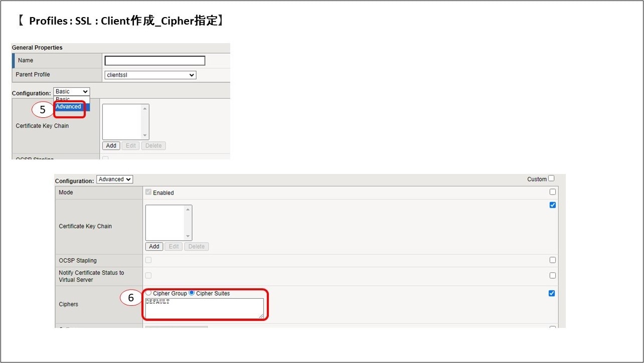This screenshot has height=363, width=644.
Task: Toggle custom checkbox on Notify Certificate Status row
Action: click(x=552, y=276)
